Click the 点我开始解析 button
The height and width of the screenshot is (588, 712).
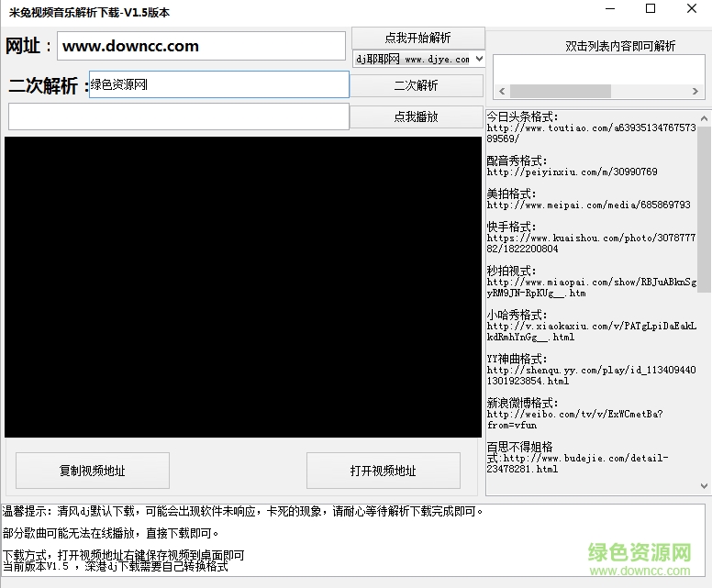pos(417,38)
